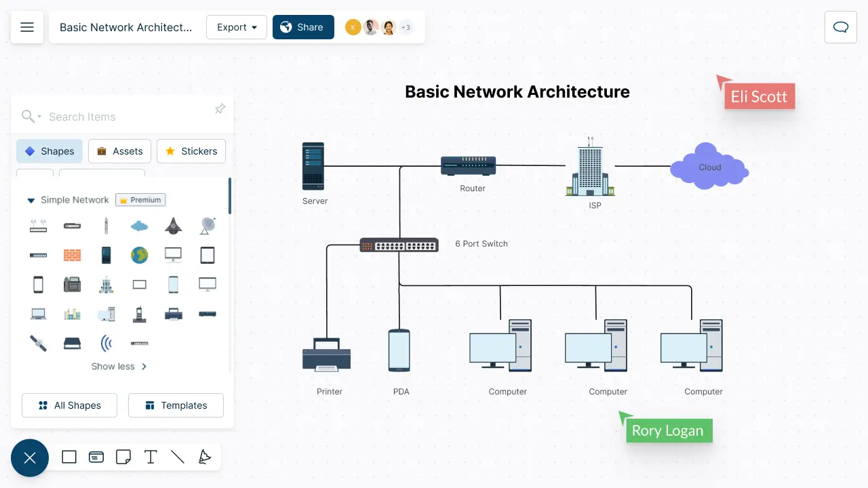
Task: Click Show less to collapse shapes
Action: [119, 366]
